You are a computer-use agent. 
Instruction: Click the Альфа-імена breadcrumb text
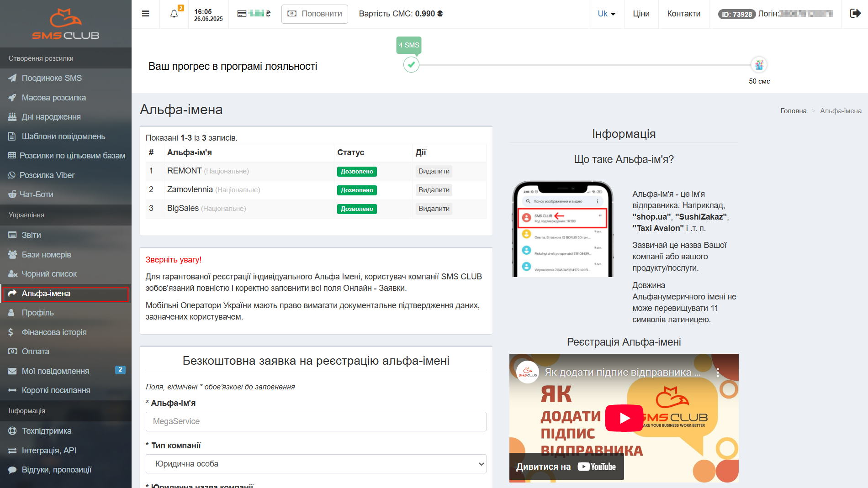point(841,111)
